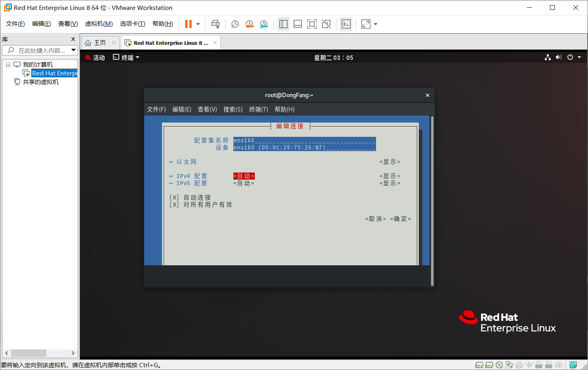The width and height of the screenshot is (588, 370).
Task: Click the GNOME volume icon
Action: [559, 58]
